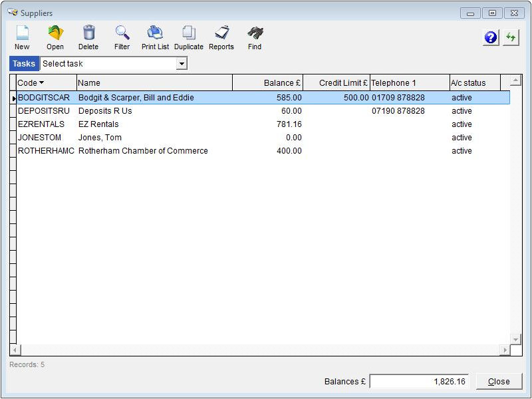The width and height of the screenshot is (532, 399).
Task: Click the Suppliers window title icon
Action: (x=13, y=13)
